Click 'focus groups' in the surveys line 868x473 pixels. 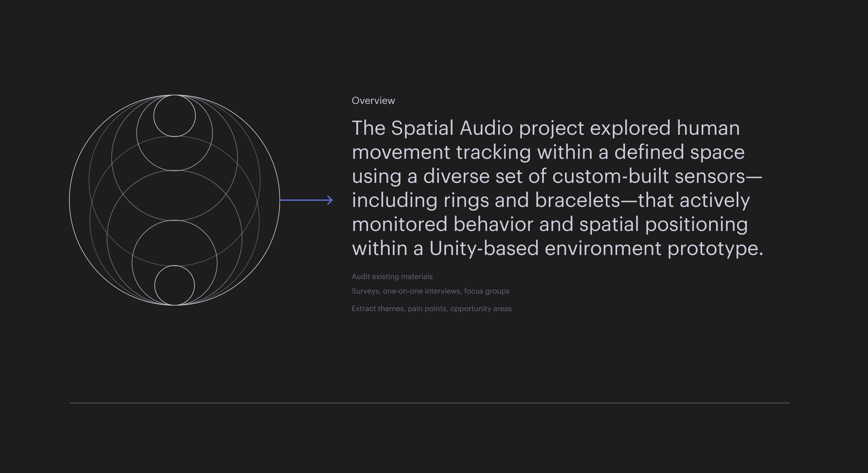pos(486,291)
